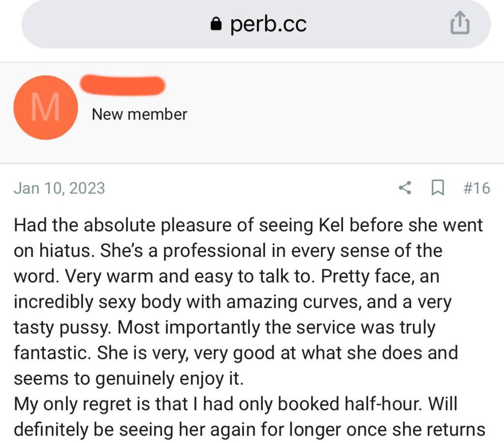Viewport: 504px width, 443px height.
Task: Open the orange "M" avatar profile
Action: 45,107
